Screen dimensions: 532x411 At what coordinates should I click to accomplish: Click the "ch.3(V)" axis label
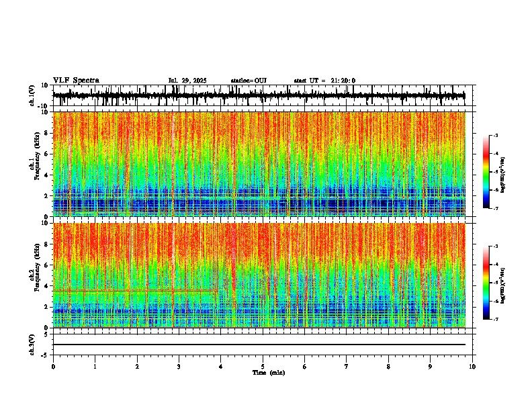tap(32, 345)
